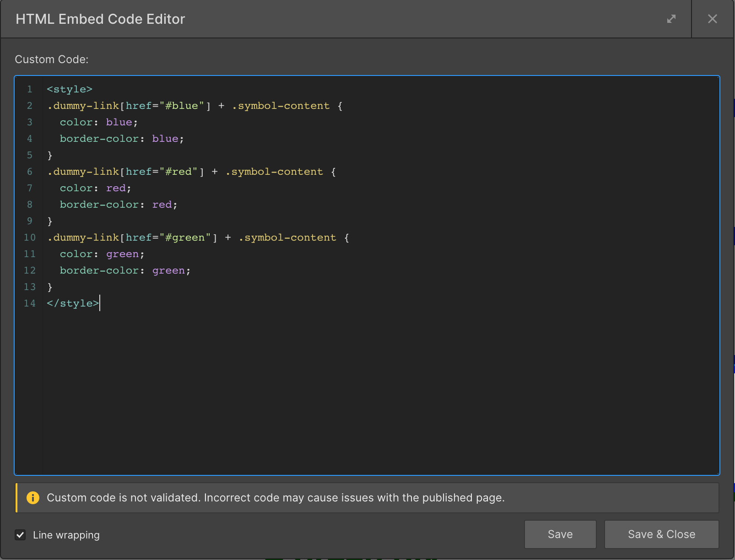Click the Save button
Image resolution: width=735 pixels, height=560 pixels.
(x=560, y=534)
